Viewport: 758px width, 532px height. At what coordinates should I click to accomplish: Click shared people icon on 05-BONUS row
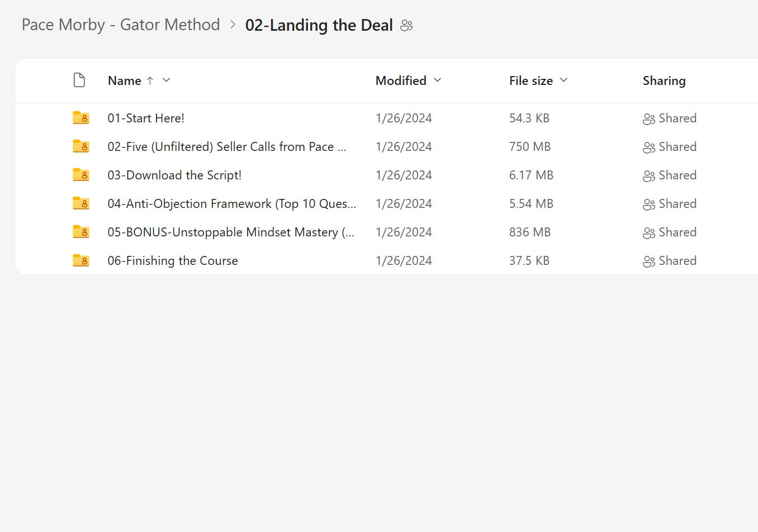648,233
